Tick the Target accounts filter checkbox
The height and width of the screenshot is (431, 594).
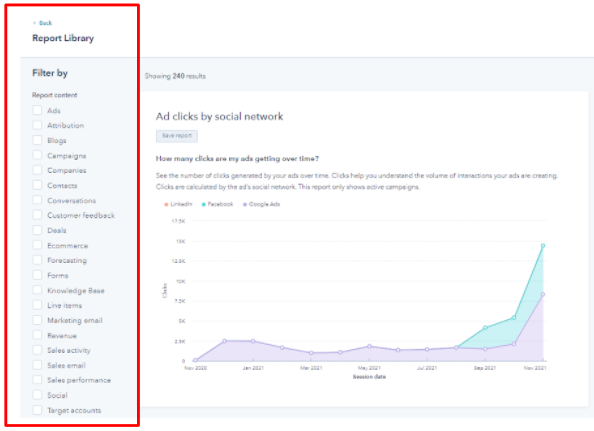pyautogui.click(x=37, y=410)
